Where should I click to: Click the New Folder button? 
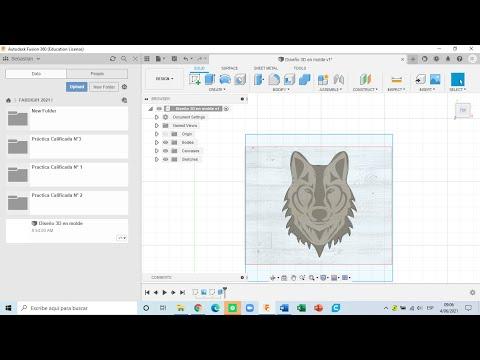(x=104, y=87)
